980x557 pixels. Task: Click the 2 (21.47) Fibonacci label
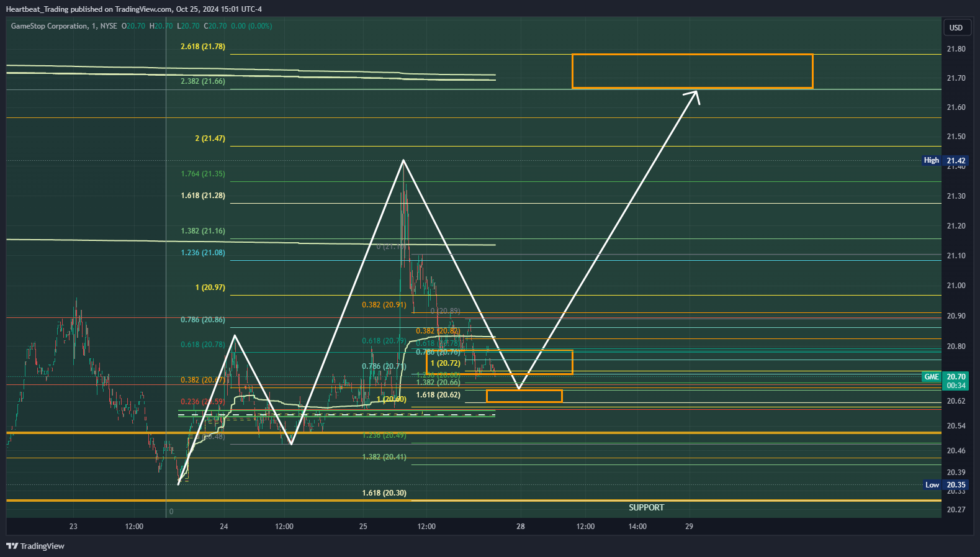pyautogui.click(x=210, y=138)
